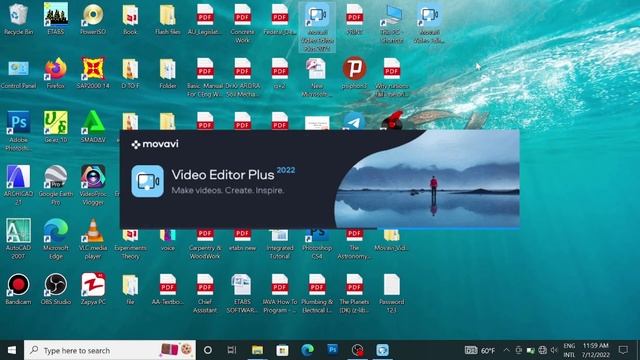The image size is (640, 360).
Task: Select the Microsoft Edge desktop shortcut
Action: (56, 239)
